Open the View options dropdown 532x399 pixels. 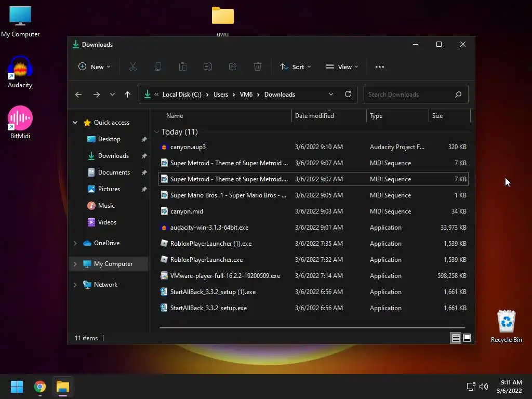coord(342,67)
